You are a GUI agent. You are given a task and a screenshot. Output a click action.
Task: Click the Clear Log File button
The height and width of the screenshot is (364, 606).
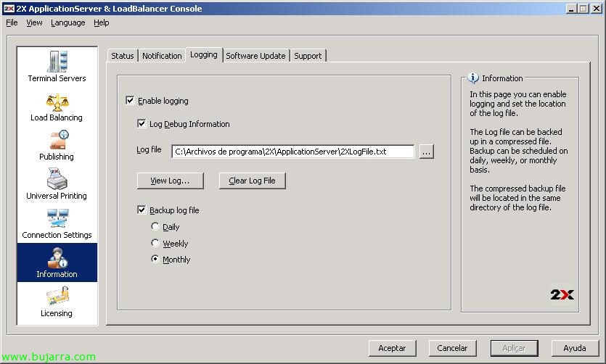coord(252,181)
